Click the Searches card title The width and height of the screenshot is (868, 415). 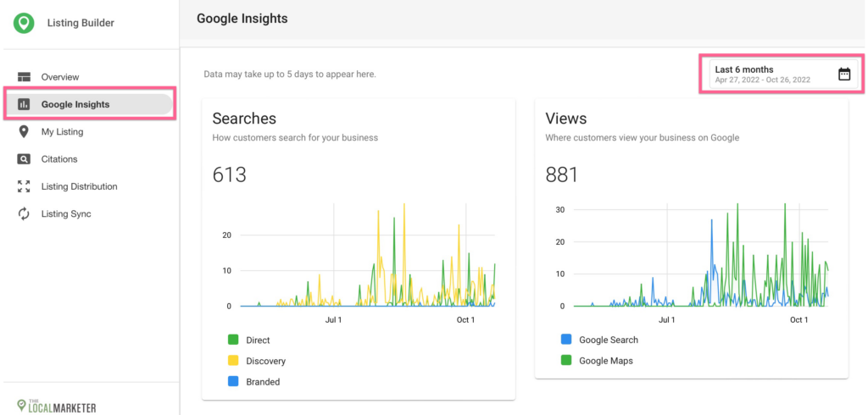pyautogui.click(x=244, y=118)
